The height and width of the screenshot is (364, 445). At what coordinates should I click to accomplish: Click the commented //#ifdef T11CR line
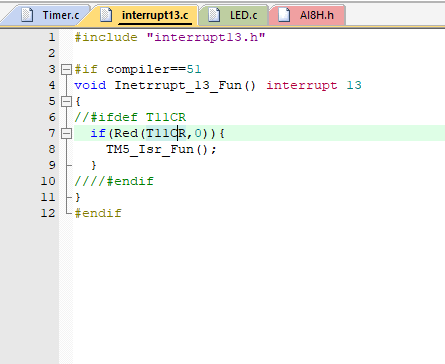[x=130, y=117]
